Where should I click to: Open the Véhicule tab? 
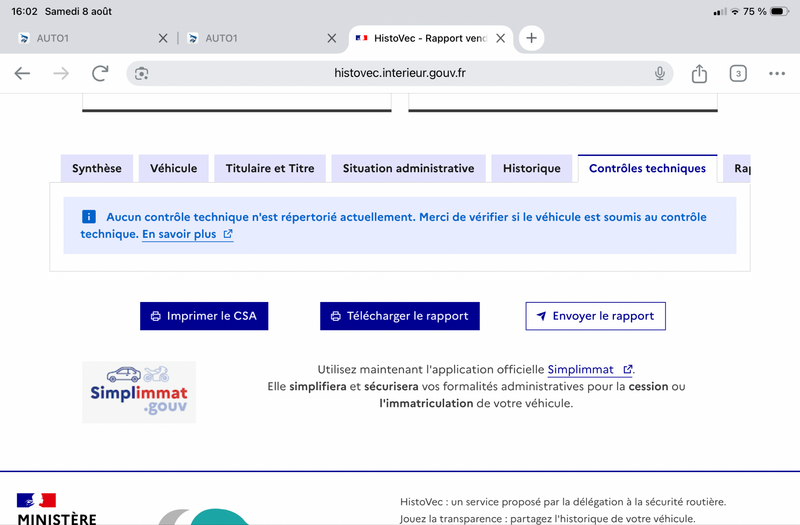coord(173,168)
